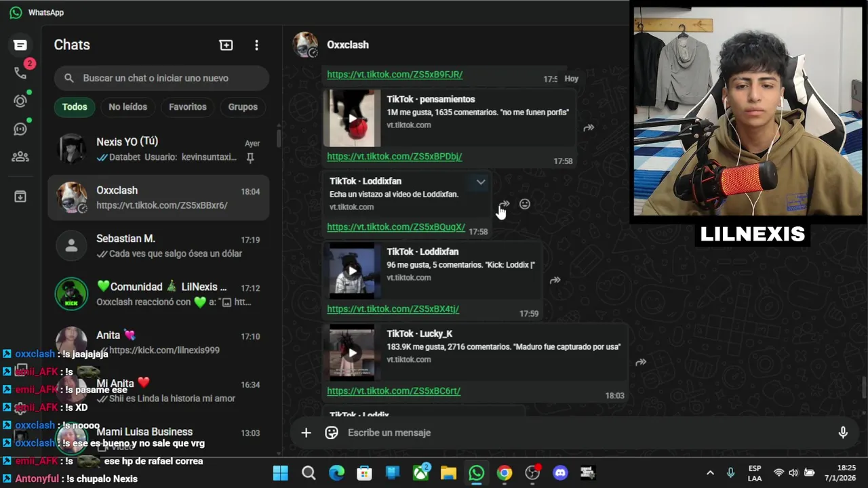
Task: Play the TikTok pensamientos video thumbnail
Action: [352, 118]
